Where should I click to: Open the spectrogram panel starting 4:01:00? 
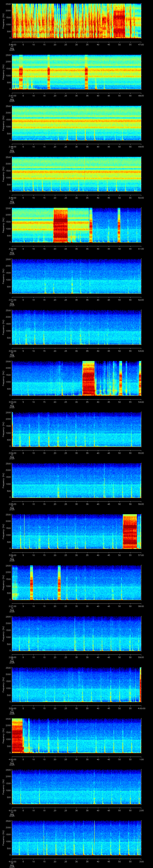pyautogui.click(x=77, y=786)
